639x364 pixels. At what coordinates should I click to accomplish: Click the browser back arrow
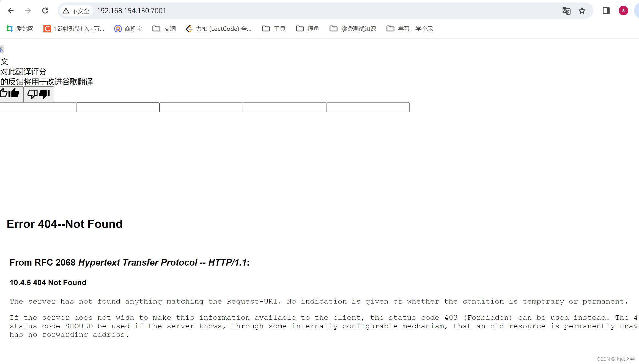pos(10,11)
